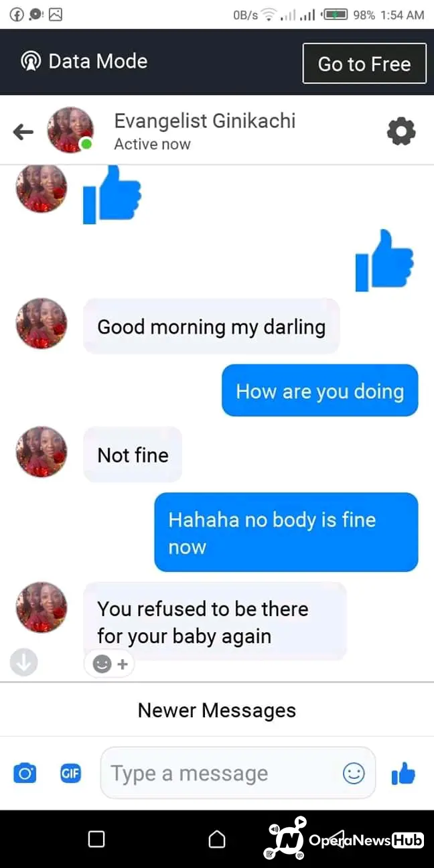This screenshot has height=868, width=434.
Task: Open chat settings gear icon
Action: [401, 131]
